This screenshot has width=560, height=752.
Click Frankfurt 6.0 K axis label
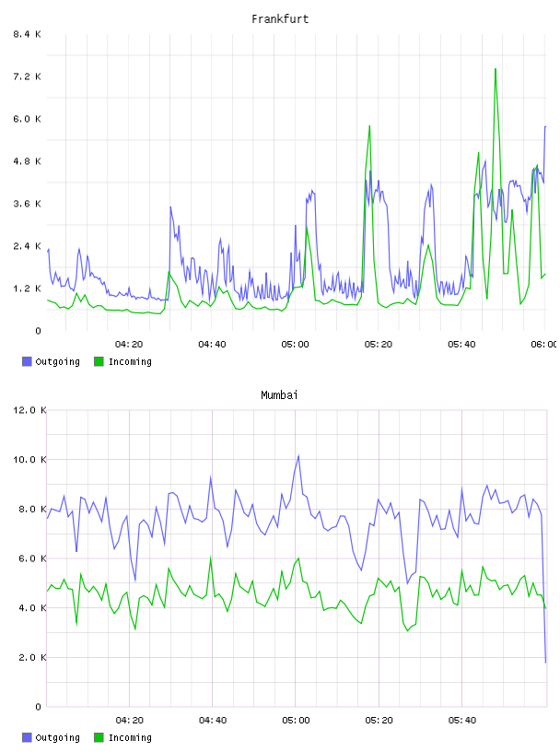click(27, 119)
